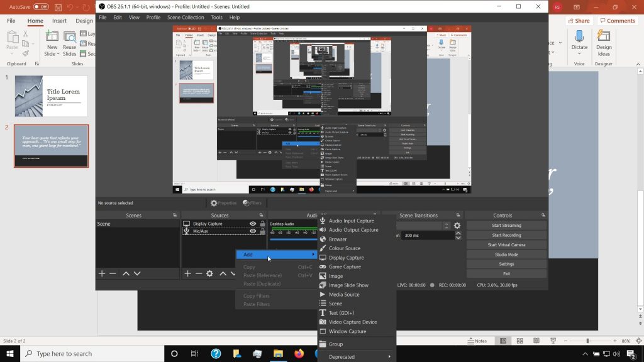This screenshot has width=644, height=362.
Task: Adjust the transition duration stepper arrows
Action: click(458, 236)
